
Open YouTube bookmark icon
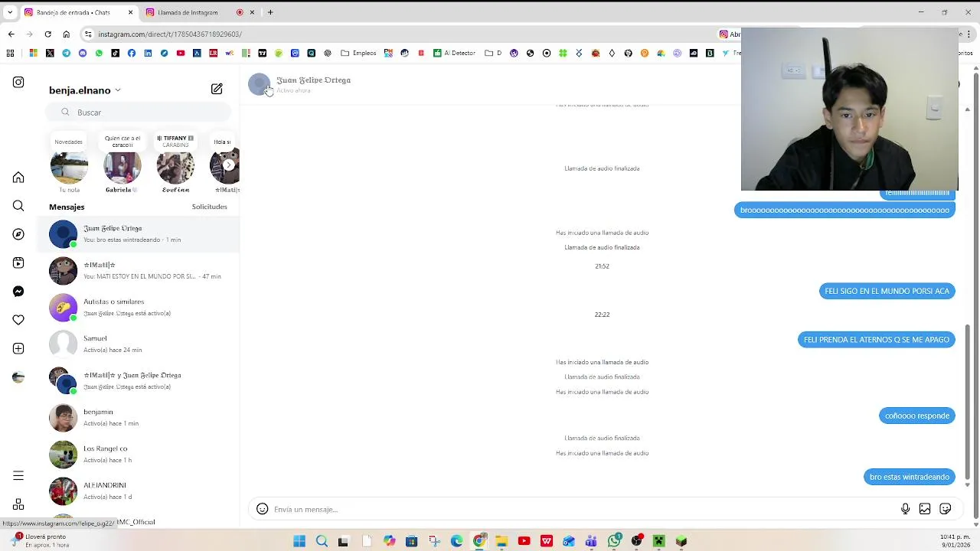[x=181, y=53]
